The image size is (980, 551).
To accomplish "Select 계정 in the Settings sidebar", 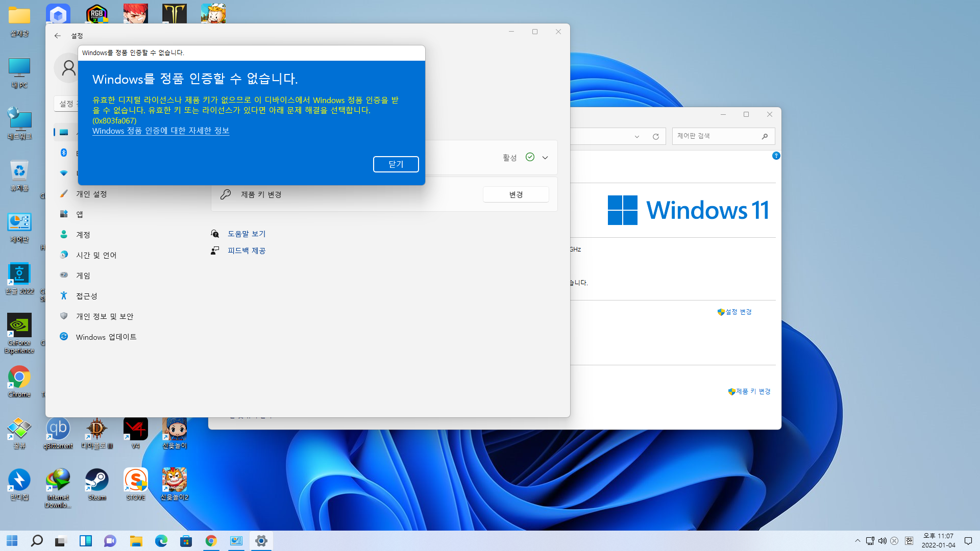I will 83,235.
